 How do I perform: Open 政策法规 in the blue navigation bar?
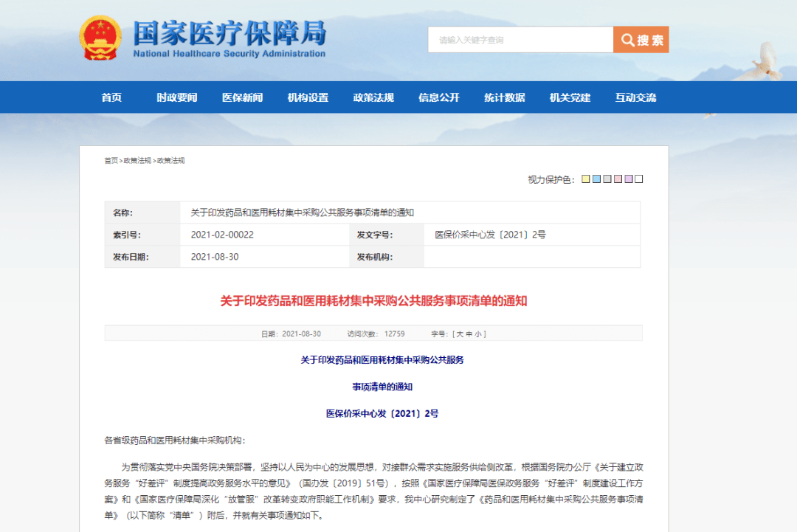[x=373, y=97]
